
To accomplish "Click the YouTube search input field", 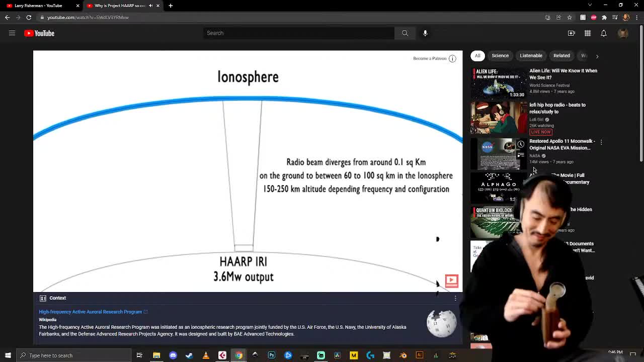I will (x=299, y=33).
